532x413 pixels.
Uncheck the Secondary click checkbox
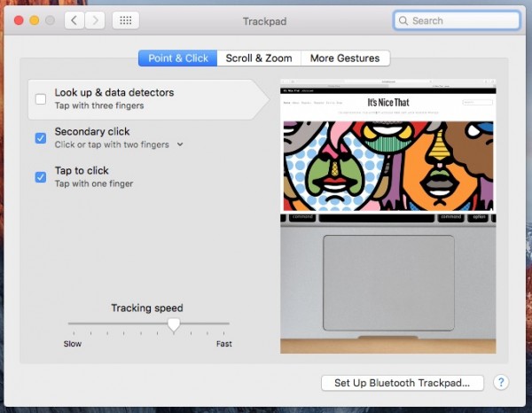pos(41,138)
